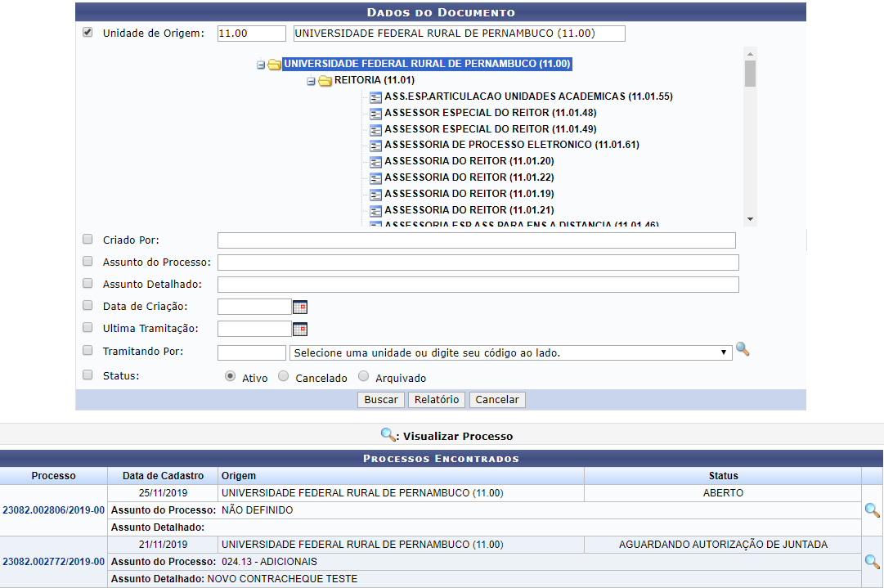
Task: Enable the Status filter checkbox
Action: tap(88, 375)
